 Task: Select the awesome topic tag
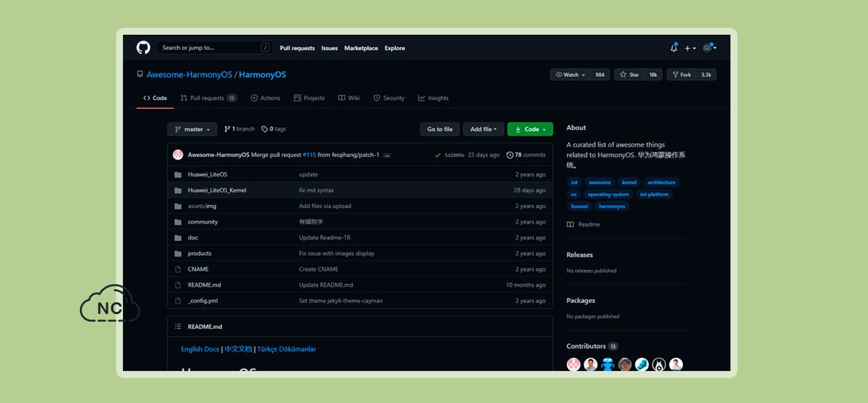pyautogui.click(x=600, y=183)
